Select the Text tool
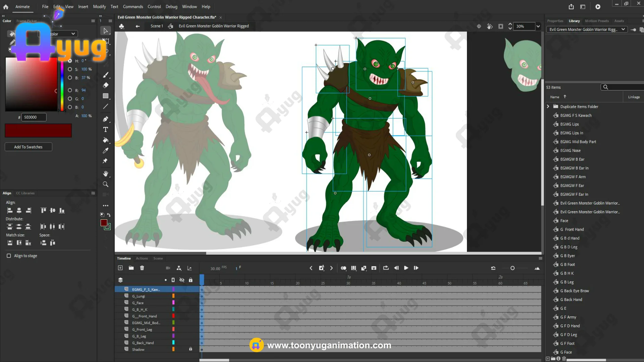The image size is (644, 362). coord(106,130)
